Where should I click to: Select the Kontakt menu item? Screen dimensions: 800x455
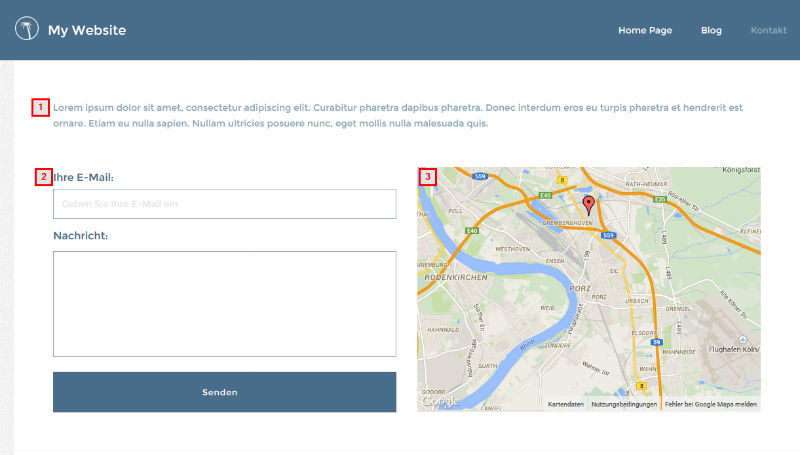pos(768,30)
